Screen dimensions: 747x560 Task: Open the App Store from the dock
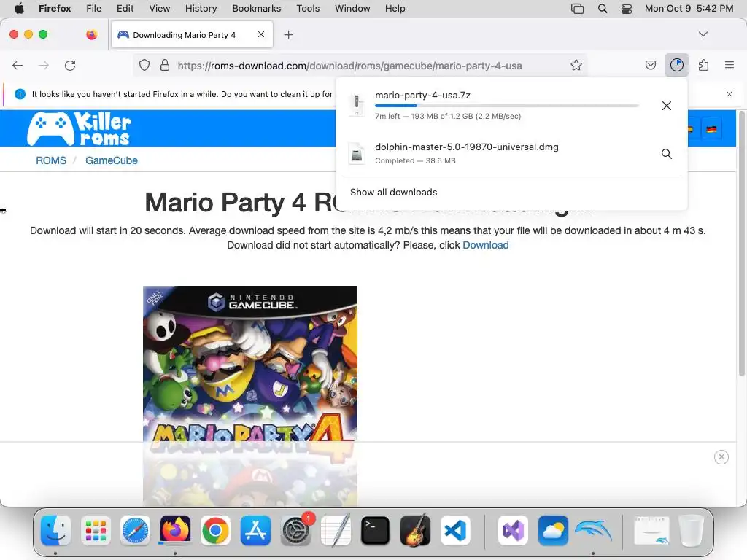pos(255,530)
